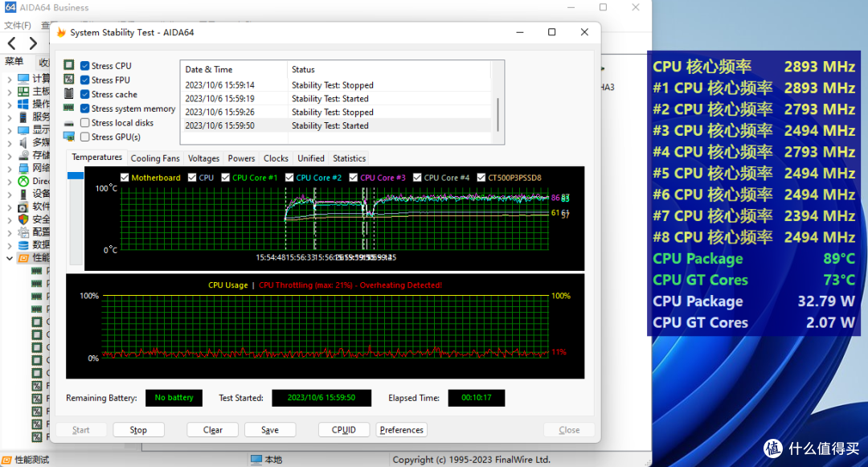The height and width of the screenshot is (467, 868).
Task: Expand the 计算机 tree node
Action: 10,79
